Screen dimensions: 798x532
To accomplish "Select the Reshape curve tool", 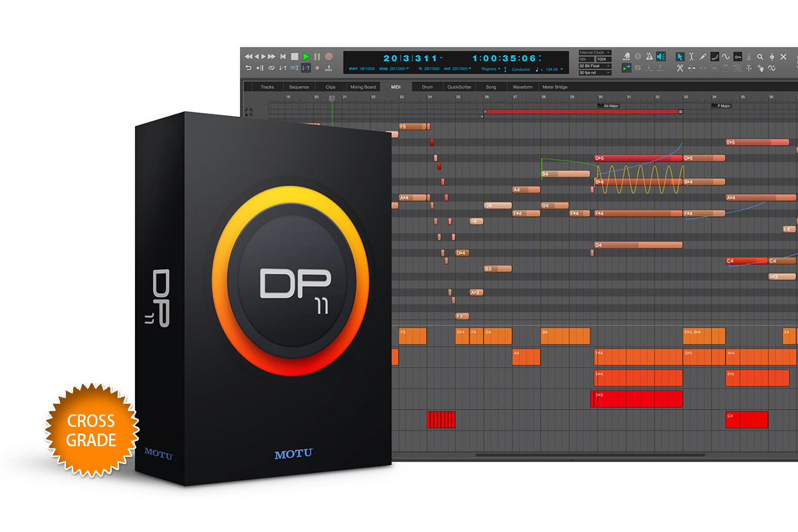I will pos(715,57).
